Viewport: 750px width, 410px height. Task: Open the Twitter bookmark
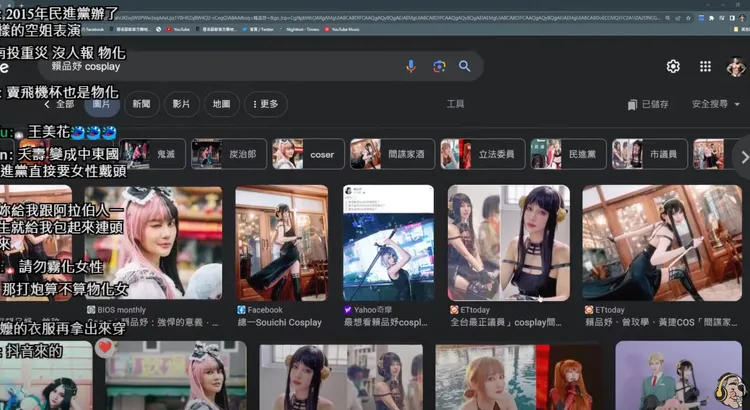[258, 29]
